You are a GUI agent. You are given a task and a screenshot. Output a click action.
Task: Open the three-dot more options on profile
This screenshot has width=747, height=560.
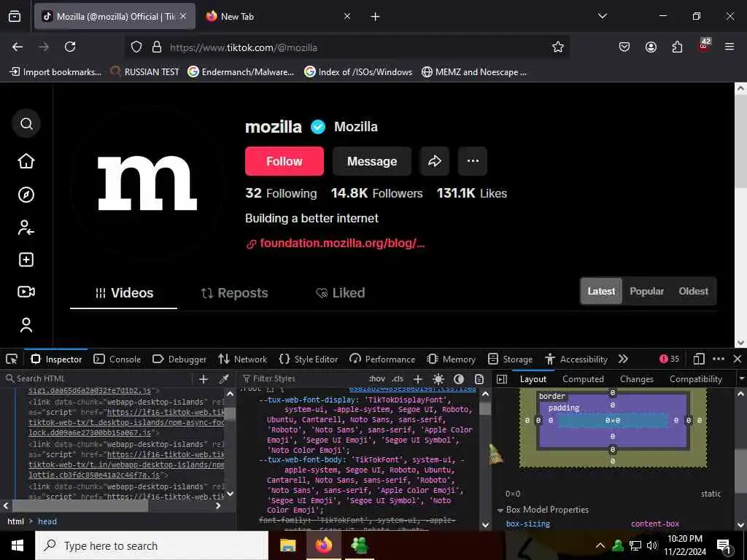click(x=473, y=161)
